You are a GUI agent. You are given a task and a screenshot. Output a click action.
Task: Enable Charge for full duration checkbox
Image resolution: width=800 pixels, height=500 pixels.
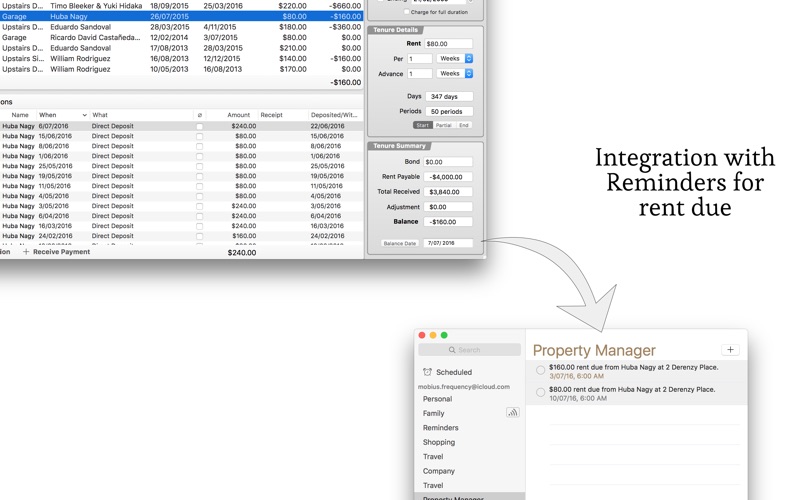pyautogui.click(x=407, y=11)
